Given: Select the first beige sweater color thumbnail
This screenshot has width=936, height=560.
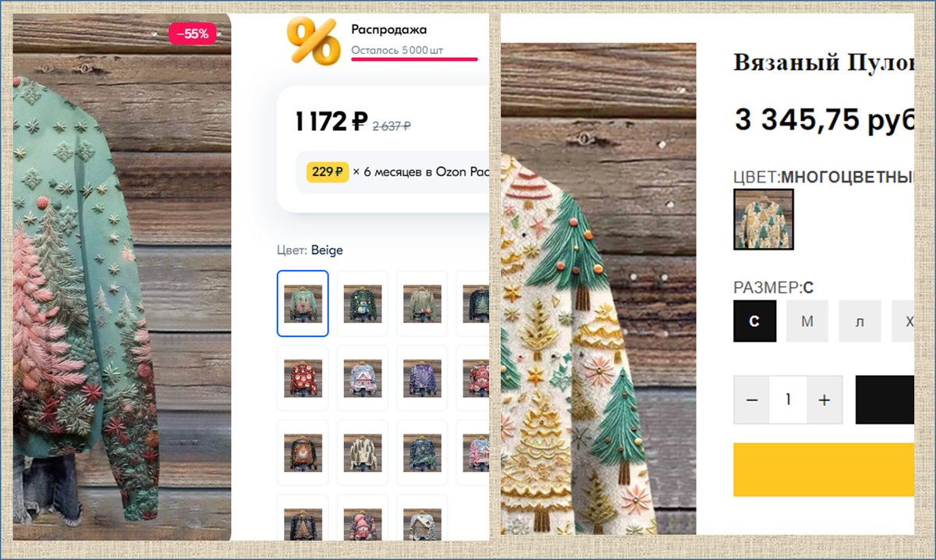Looking at the screenshot, I should click(303, 303).
